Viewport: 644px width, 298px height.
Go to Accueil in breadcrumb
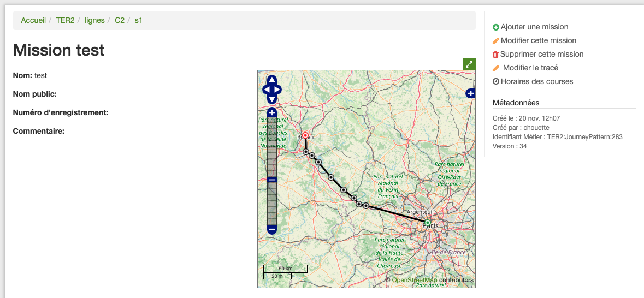pos(33,20)
